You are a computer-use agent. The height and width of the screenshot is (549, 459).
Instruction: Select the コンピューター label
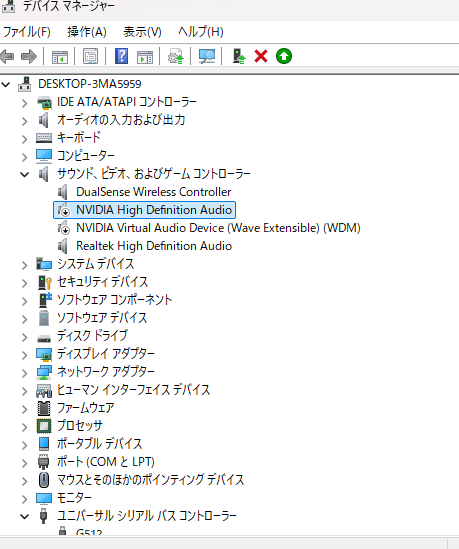(x=86, y=156)
